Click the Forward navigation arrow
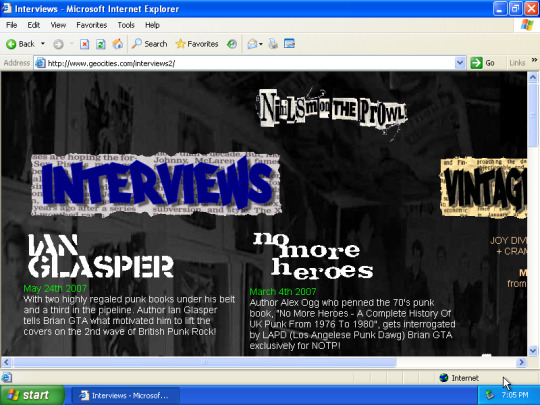 (58, 44)
